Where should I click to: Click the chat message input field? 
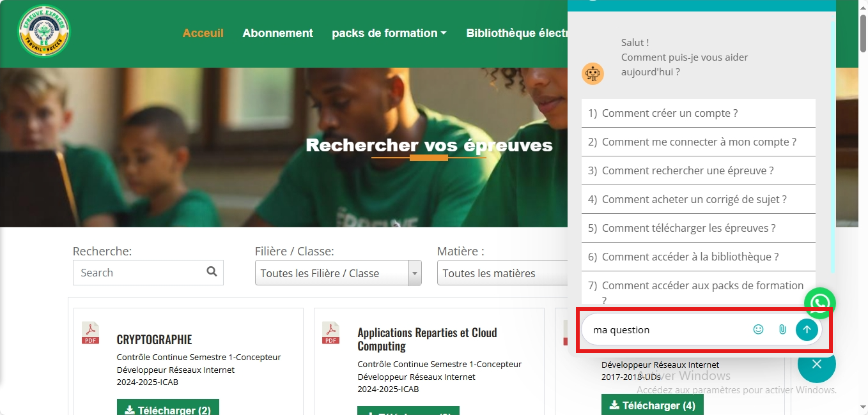pos(665,330)
